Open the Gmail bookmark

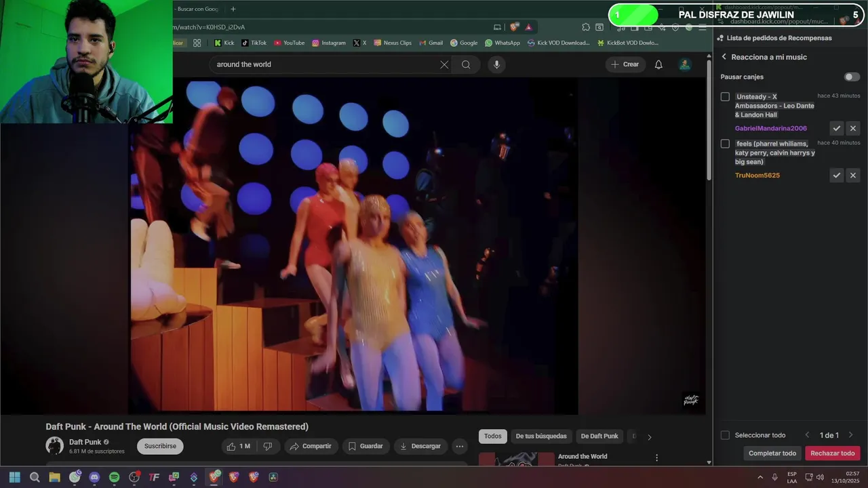pyautogui.click(x=431, y=43)
